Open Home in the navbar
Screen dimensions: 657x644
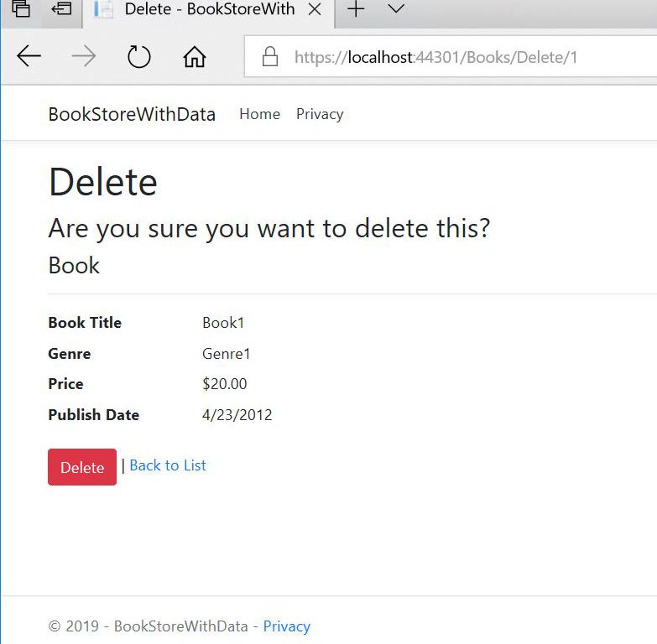coord(259,114)
